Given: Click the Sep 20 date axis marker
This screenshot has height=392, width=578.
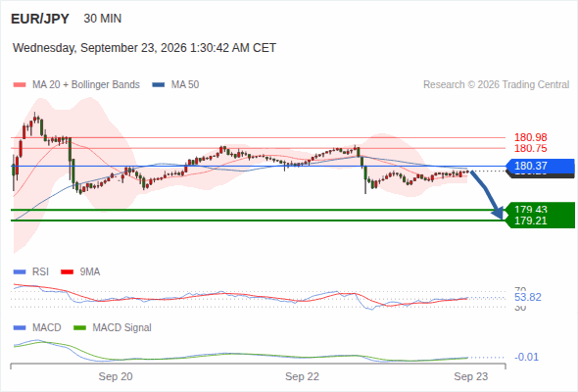Looking at the screenshot, I should pos(116,376).
